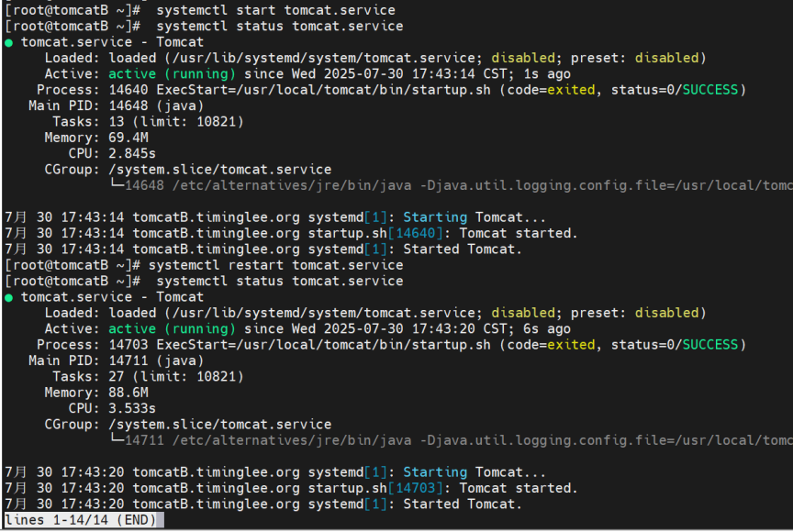Image resolution: width=793 pixels, height=532 pixels.
Task: Click the 'systemctl start tomcat.service' command text
Action: point(275,10)
